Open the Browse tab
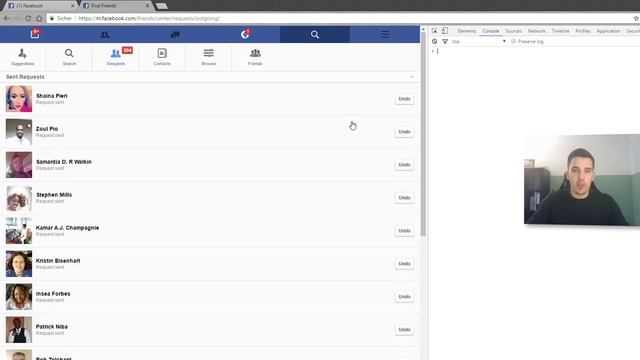Screen dimensions: 640x360 click(209, 57)
